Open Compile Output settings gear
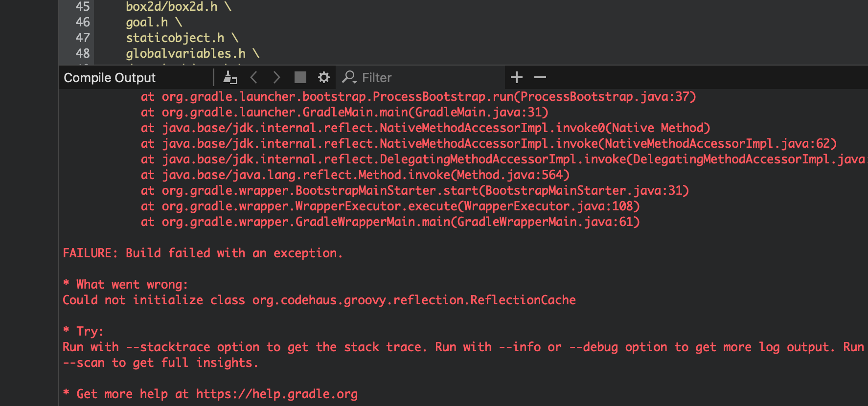868x406 pixels. click(323, 77)
